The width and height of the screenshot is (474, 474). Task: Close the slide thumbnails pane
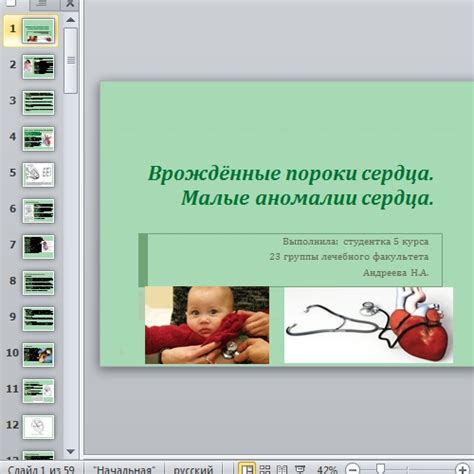(x=70, y=4)
